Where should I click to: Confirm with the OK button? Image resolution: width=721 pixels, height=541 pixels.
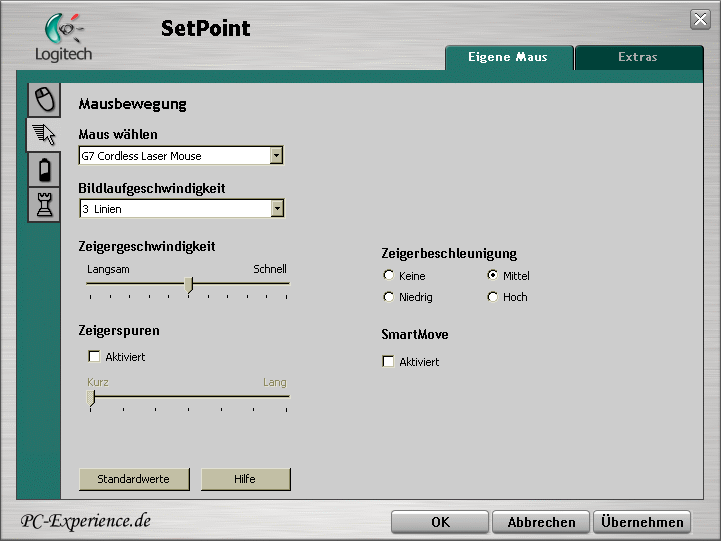(440, 522)
